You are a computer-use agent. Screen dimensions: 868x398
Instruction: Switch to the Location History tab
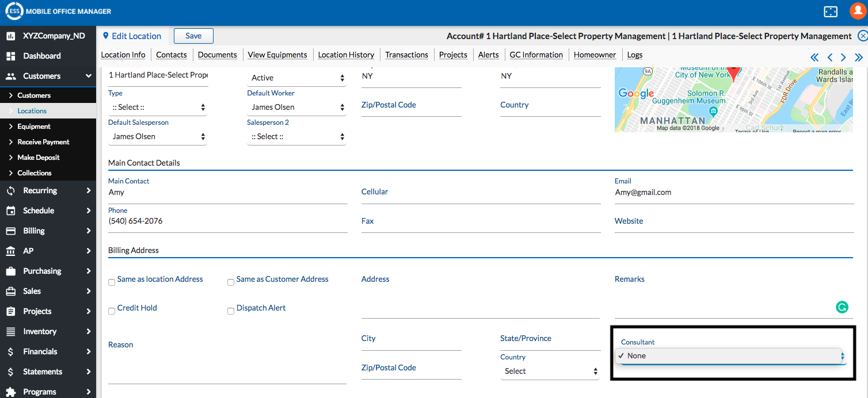tap(346, 55)
